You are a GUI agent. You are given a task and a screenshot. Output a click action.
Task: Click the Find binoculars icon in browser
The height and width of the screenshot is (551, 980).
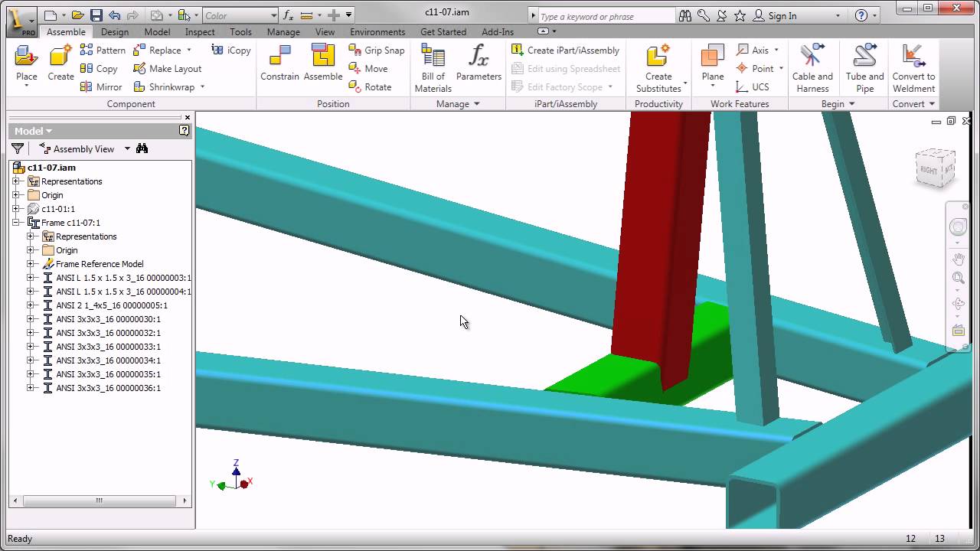(x=142, y=148)
